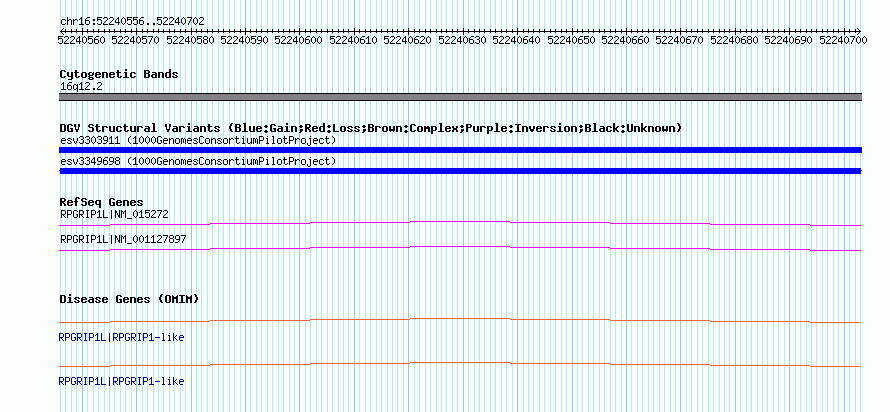Screen dimensions: 890x412
Task: Click the upper orange OMIM gene line
Action: pos(460,321)
